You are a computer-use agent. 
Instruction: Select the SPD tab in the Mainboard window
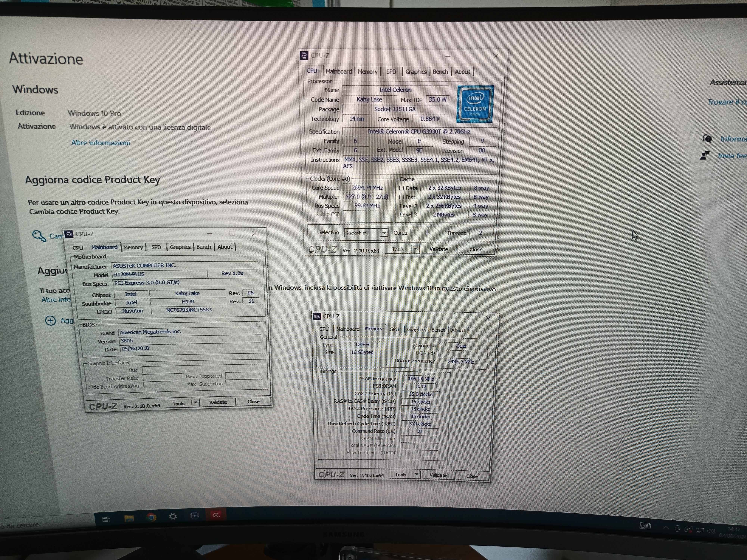[156, 247]
